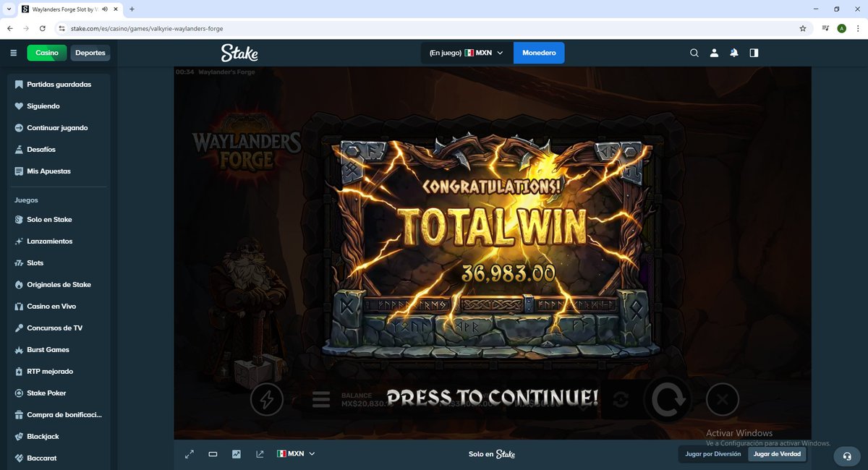The height and width of the screenshot is (470, 868).
Task: Click the search magnifier icon
Action: click(694, 53)
